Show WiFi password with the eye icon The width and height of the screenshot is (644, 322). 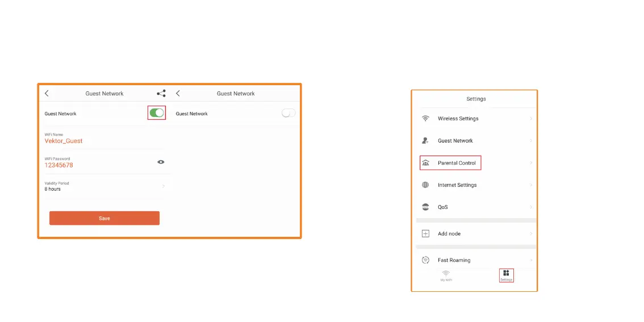[x=161, y=162]
